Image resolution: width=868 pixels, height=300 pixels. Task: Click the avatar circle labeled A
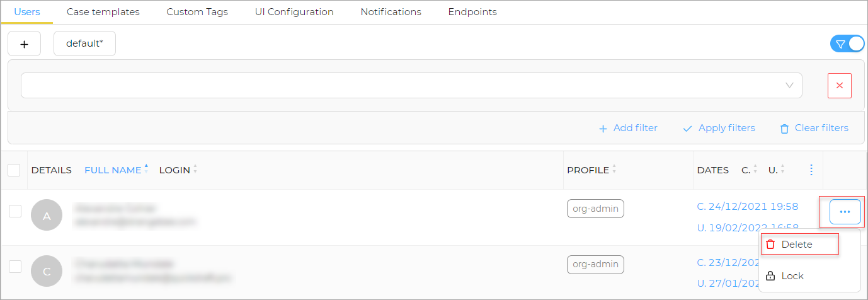pos(47,216)
